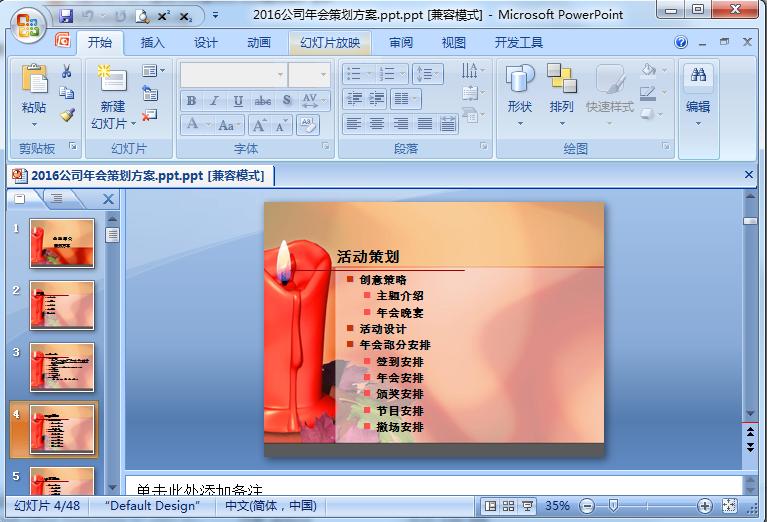Viewport: 767px width, 522px height.
Task: Switch to Slide Sorter view
Action: pos(509,506)
